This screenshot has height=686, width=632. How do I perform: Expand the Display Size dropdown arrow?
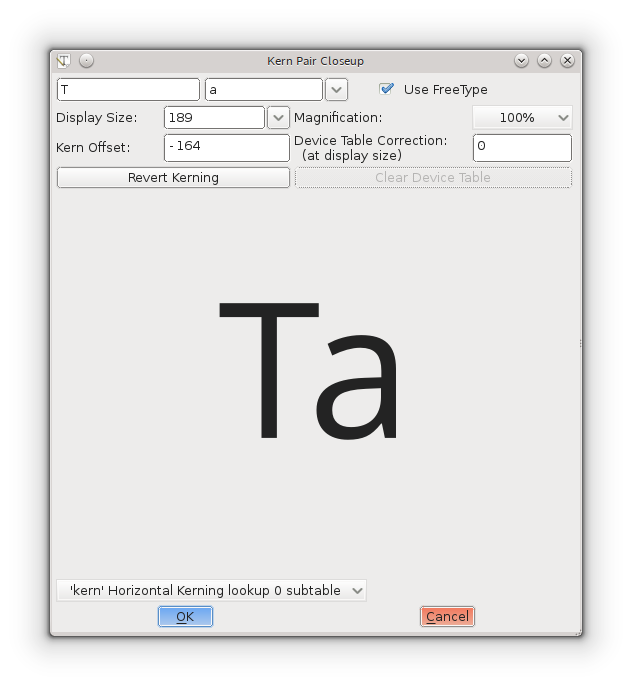[x=279, y=118]
